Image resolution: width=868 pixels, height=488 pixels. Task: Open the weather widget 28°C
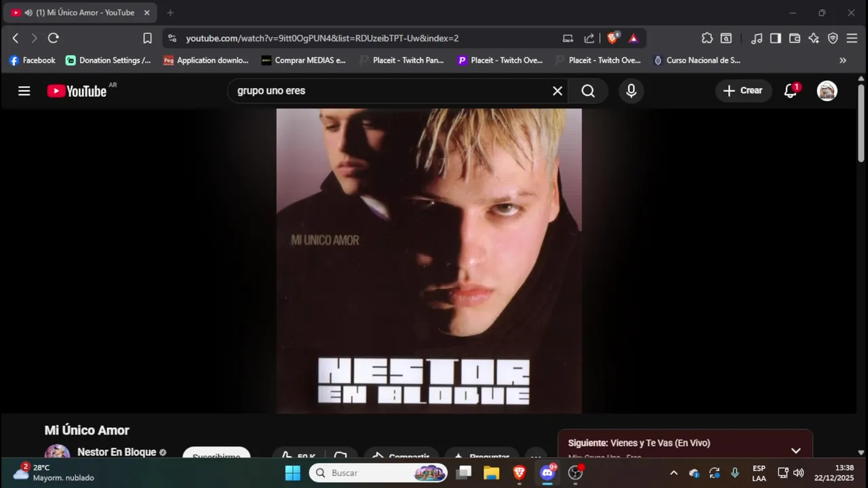coord(54,473)
